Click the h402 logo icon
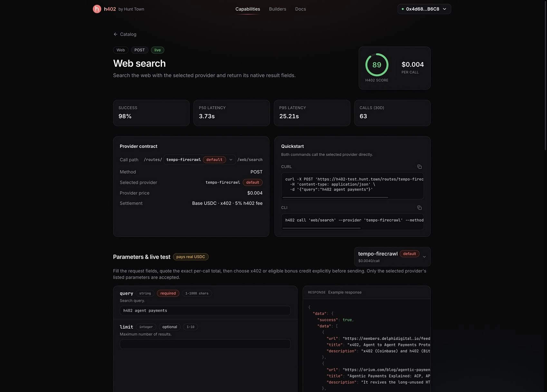Viewport: 547px width, 392px height. click(x=97, y=9)
